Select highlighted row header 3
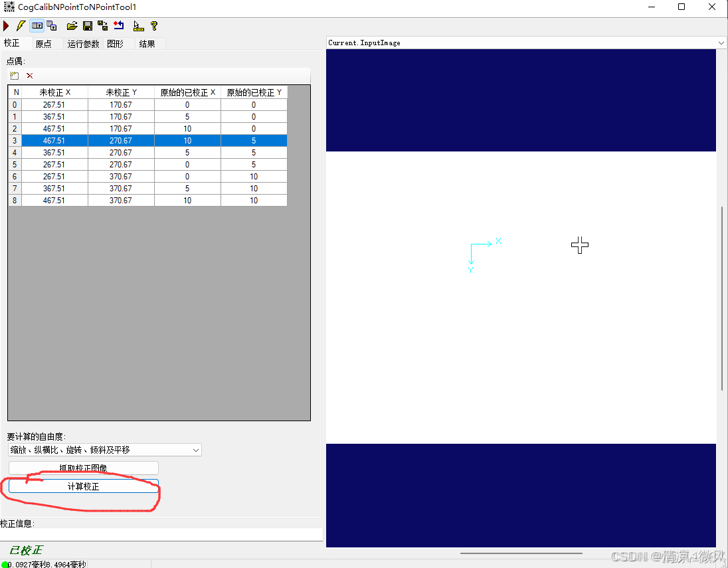728x568 pixels. [x=15, y=141]
